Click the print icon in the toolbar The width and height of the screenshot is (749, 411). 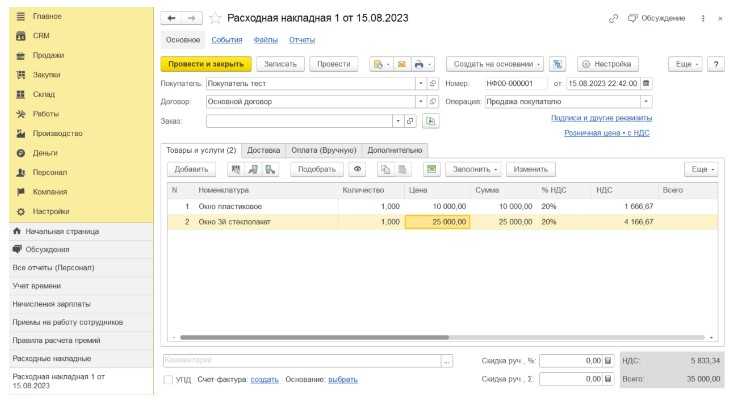coord(419,64)
